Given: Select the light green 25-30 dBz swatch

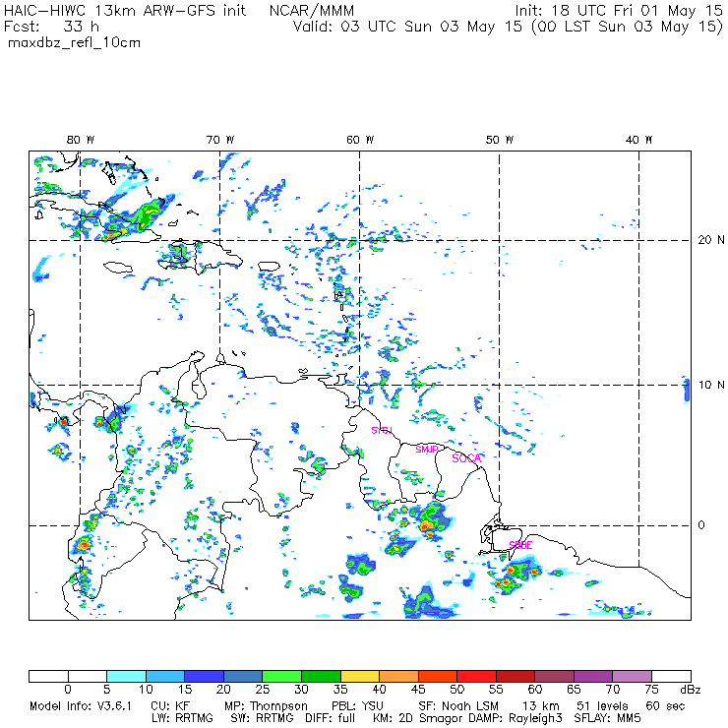Looking at the screenshot, I should coord(281,676).
